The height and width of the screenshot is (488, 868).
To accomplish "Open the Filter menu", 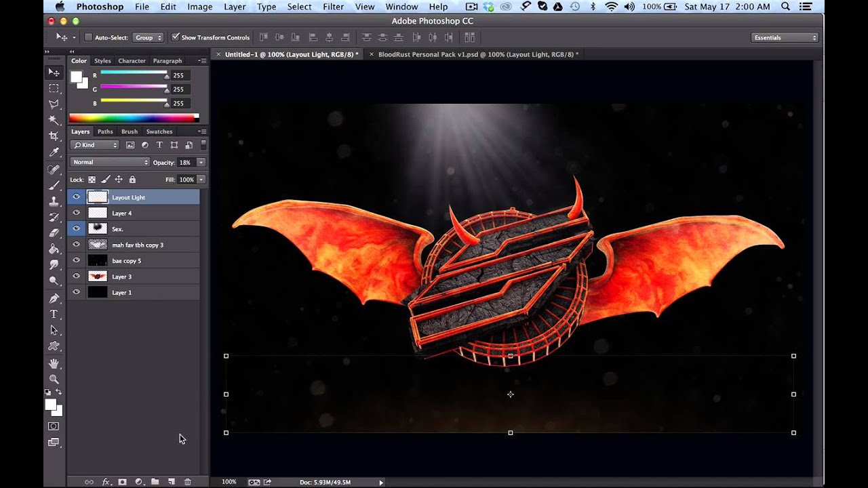I will (x=333, y=7).
